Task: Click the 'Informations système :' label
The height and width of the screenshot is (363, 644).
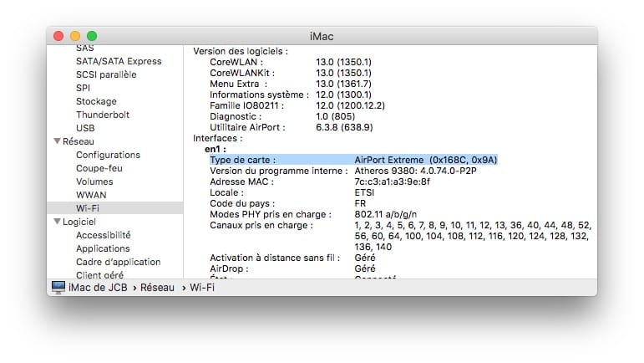Action: coord(260,95)
